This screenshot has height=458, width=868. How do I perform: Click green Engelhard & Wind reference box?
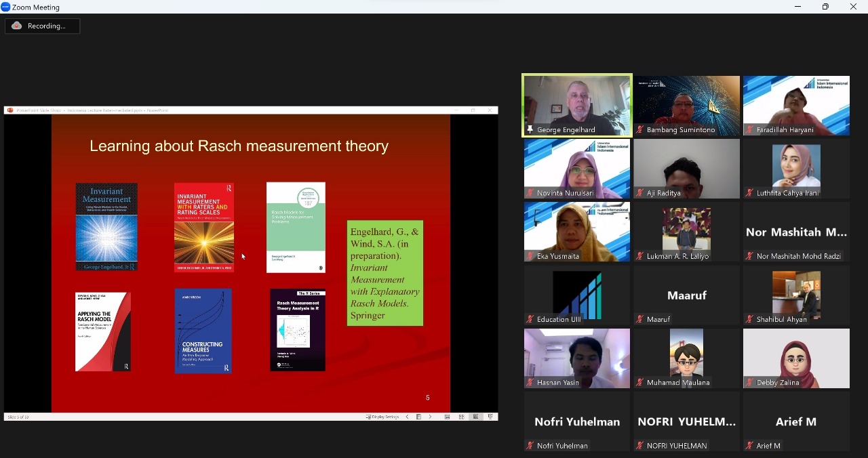coord(385,273)
